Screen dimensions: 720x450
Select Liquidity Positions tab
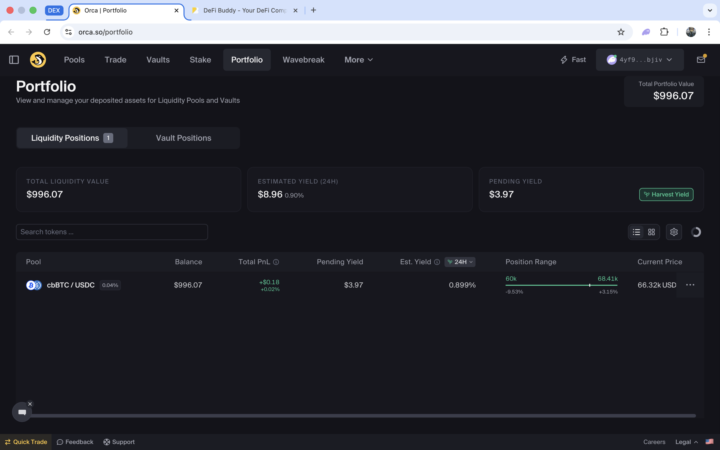click(x=72, y=138)
